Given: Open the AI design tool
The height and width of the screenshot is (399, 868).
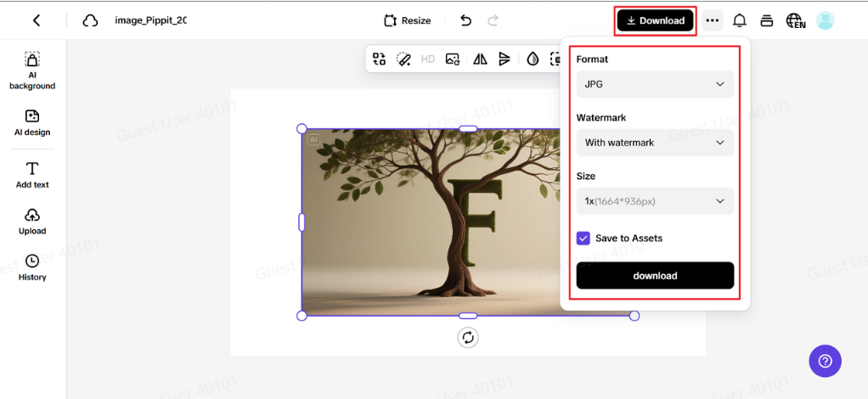Looking at the screenshot, I should pyautogui.click(x=31, y=122).
